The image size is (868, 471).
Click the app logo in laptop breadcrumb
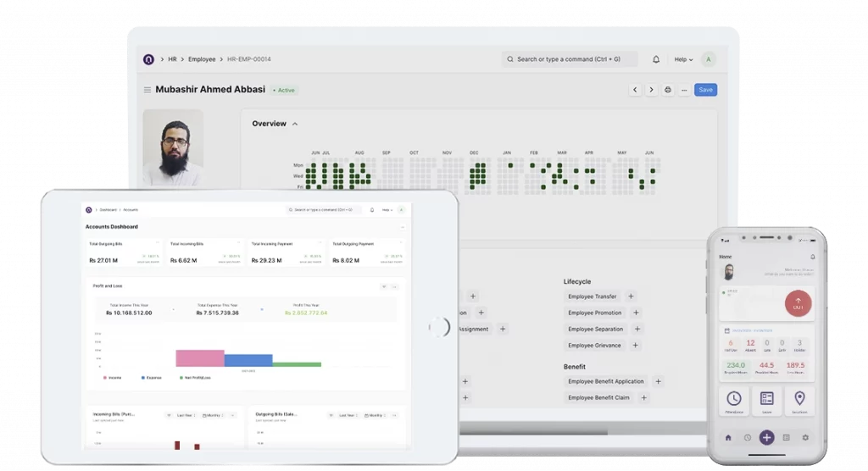click(x=148, y=59)
